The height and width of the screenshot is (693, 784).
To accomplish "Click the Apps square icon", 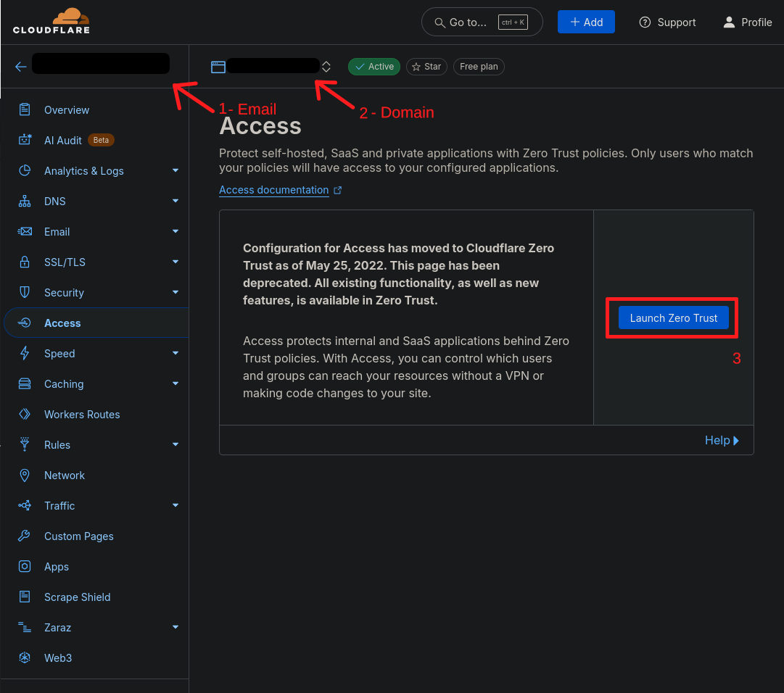I will click(25, 567).
